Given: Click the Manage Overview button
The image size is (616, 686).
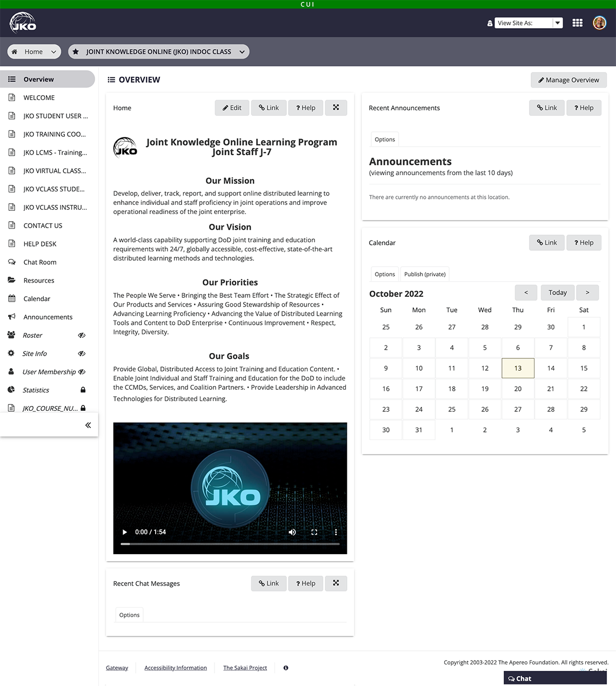Looking at the screenshot, I should (568, 79).
